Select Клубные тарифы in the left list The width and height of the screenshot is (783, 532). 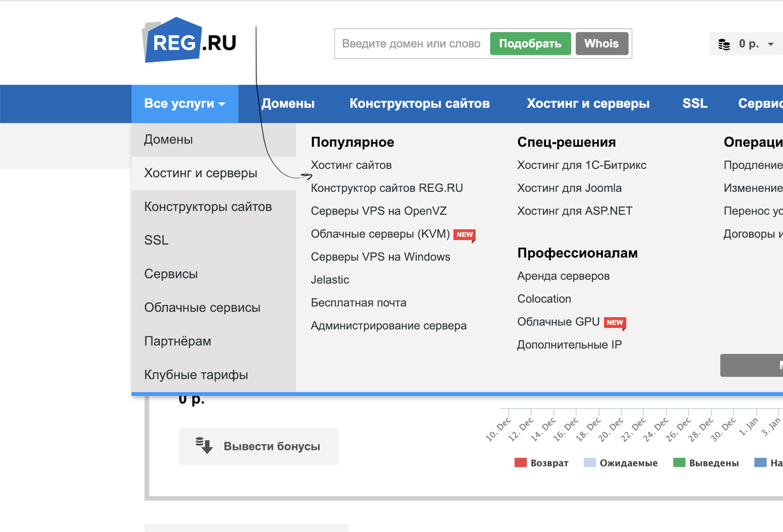[x=213, y=375]
